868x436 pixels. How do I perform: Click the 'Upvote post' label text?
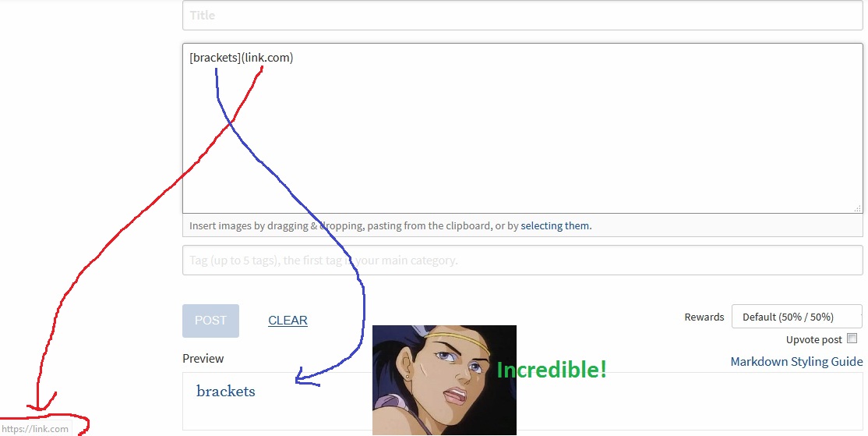(813, 339)
